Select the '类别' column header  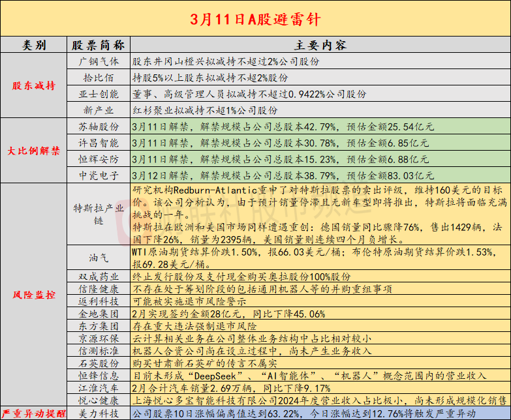coord(33,44)
